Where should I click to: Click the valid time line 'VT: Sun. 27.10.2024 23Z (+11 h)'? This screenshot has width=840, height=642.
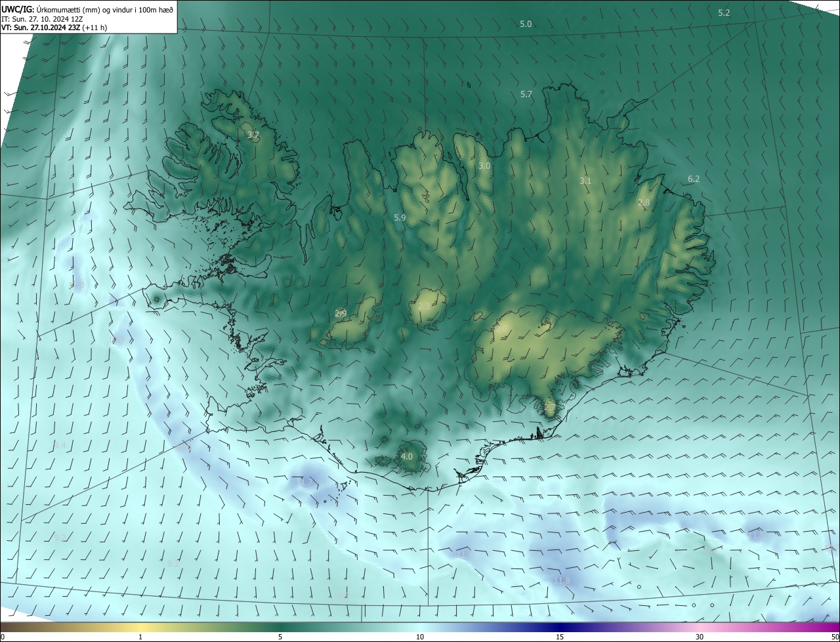click(x=54, y=28)
